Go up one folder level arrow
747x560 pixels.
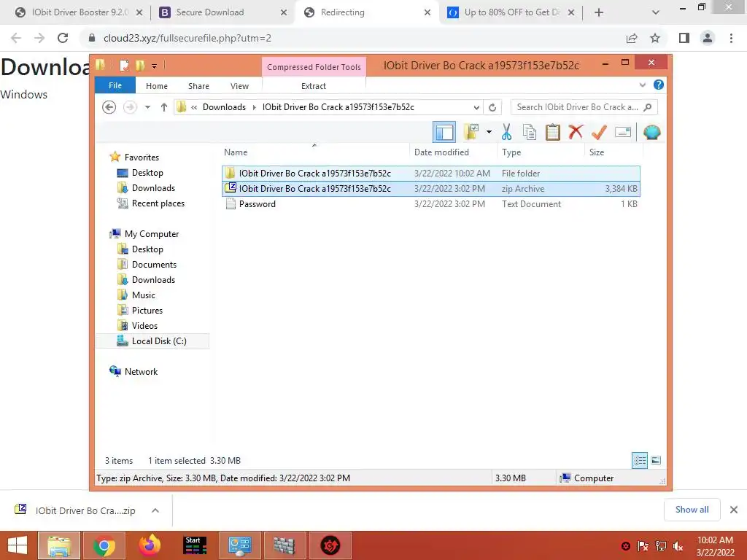pos(164,107)
